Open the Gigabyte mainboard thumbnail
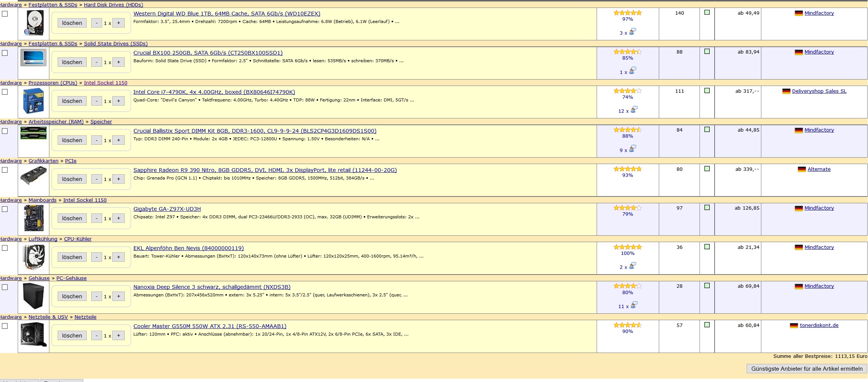 pos(34,218)
